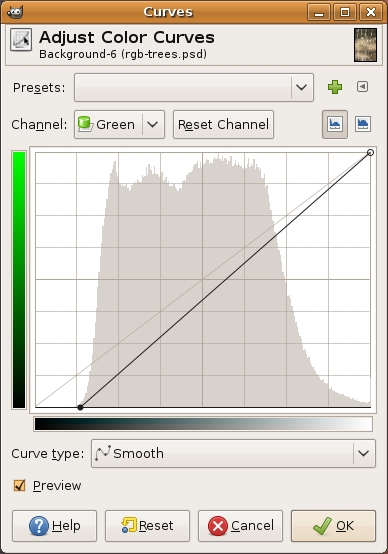Viewport: 388px width, 554px height.
Task: Click the smooth curve type icon
Action: (103, 453)
